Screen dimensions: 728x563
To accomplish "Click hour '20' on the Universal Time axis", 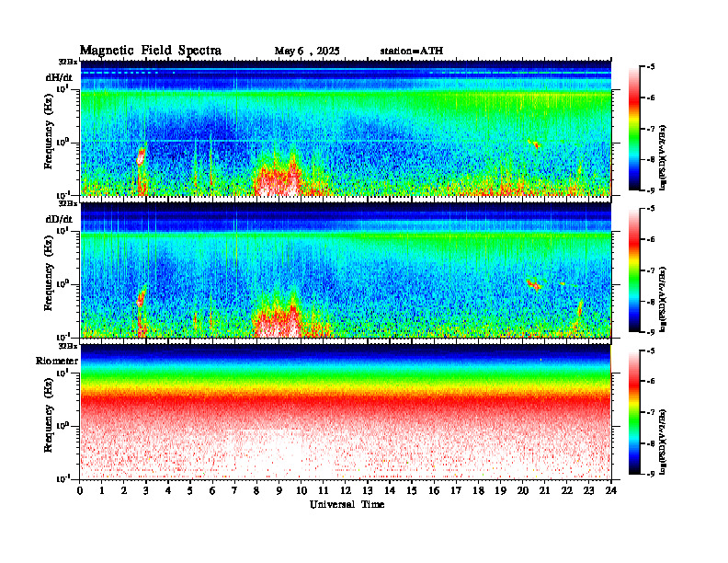I will tap(523, 491).
